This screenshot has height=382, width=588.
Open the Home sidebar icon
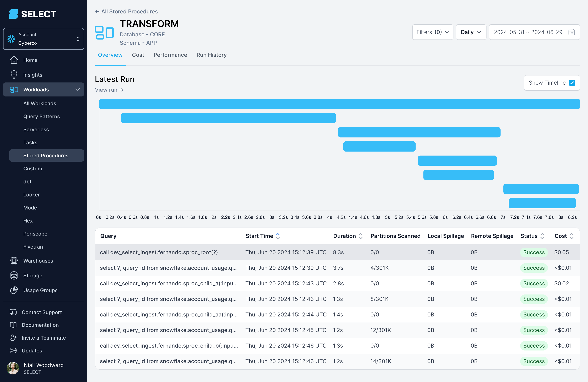[14, 60]
